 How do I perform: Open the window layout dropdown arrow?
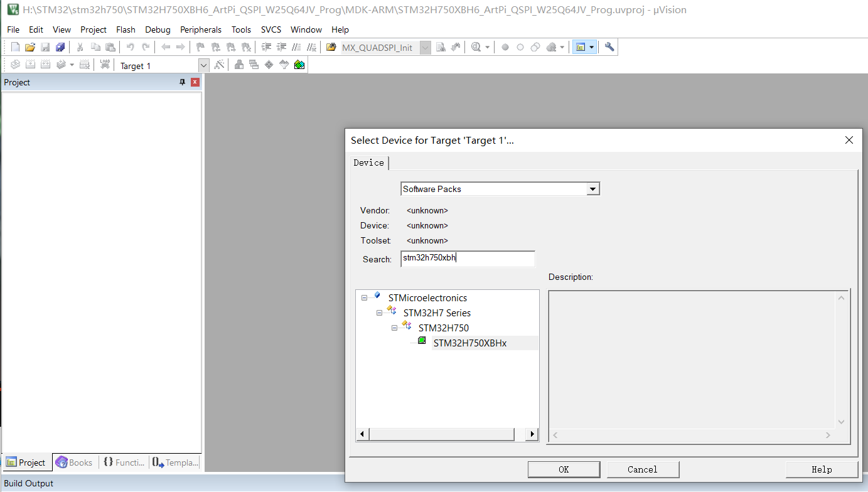[x=591, y=47]
